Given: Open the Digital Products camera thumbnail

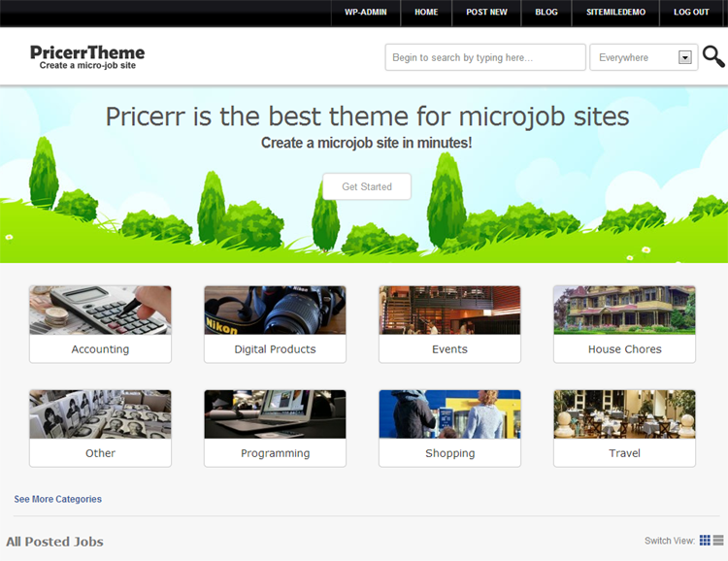Looking at the screenshot, I should point(275,311).
